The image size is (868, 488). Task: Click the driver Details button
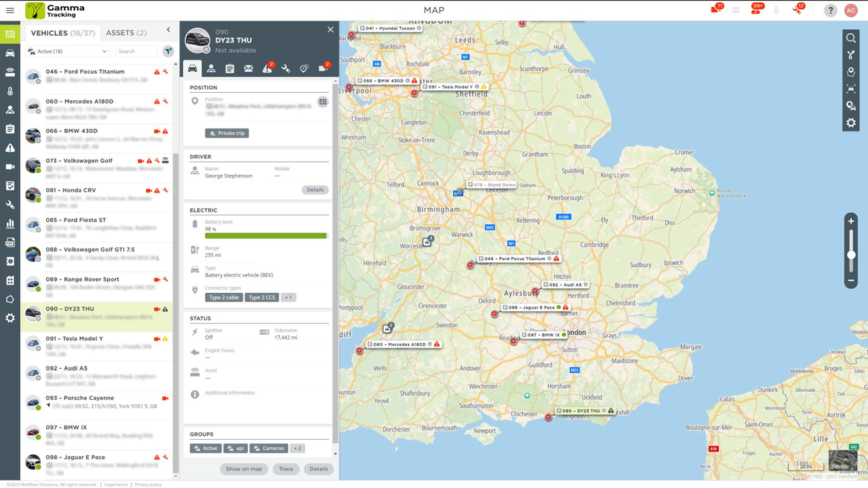tap(315, 190)
